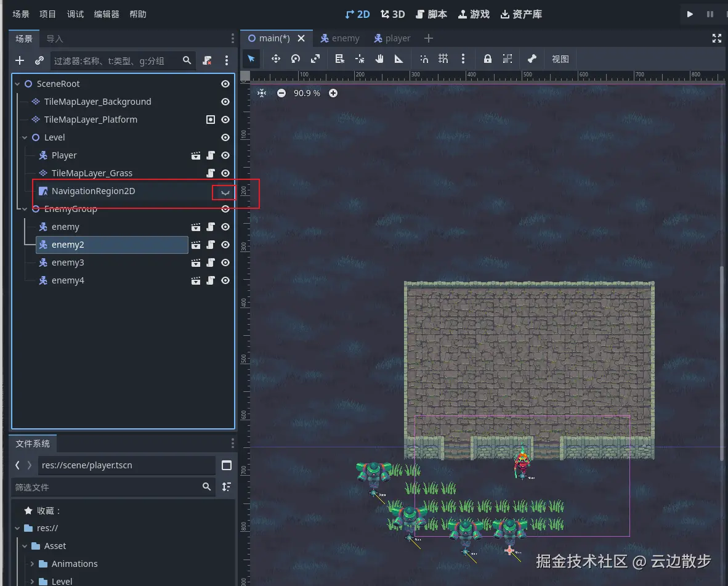Instantiate a child scene via link icon
This screenshot has width=728, height=586.
(39, 60)
